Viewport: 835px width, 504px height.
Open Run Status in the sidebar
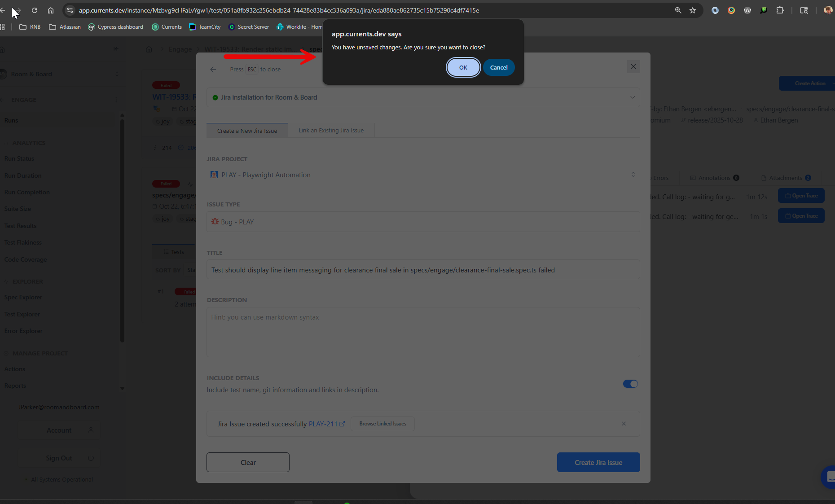pyautogui.click(x=19, y=158)
